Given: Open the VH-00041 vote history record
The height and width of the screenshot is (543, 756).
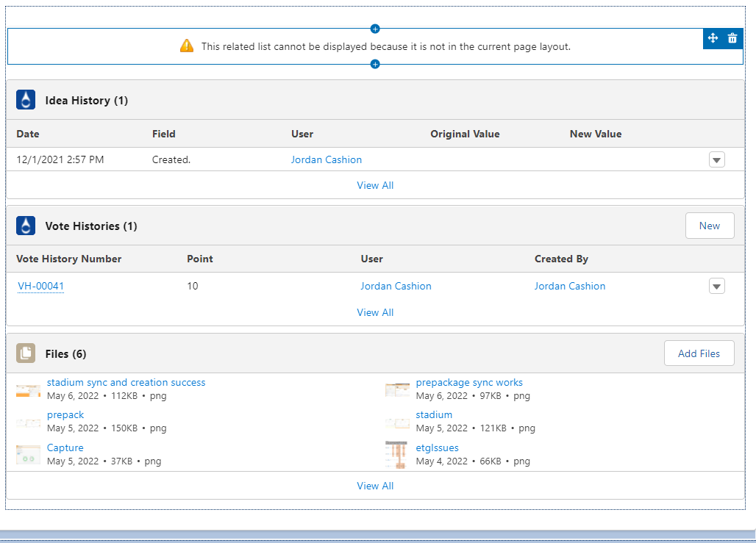Looking at the screenshot, I should tap(40, 287).
